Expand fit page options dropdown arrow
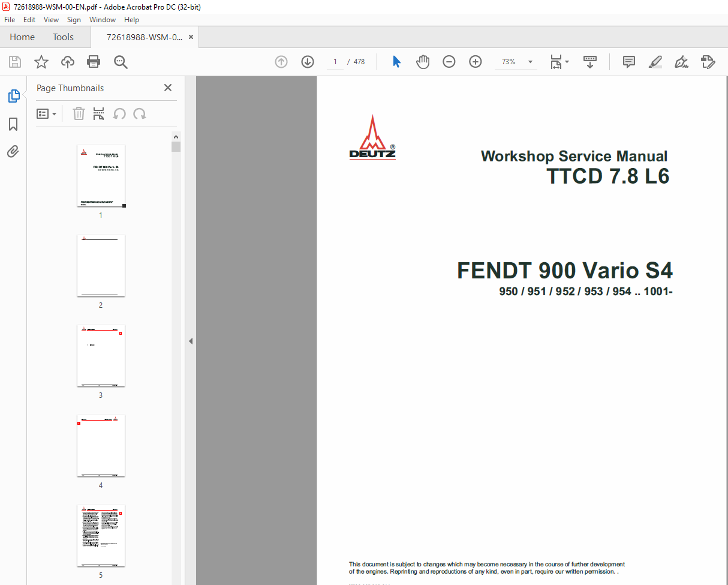Image resolution: width=728 pixels, height=585 pixels. point(567,62)
